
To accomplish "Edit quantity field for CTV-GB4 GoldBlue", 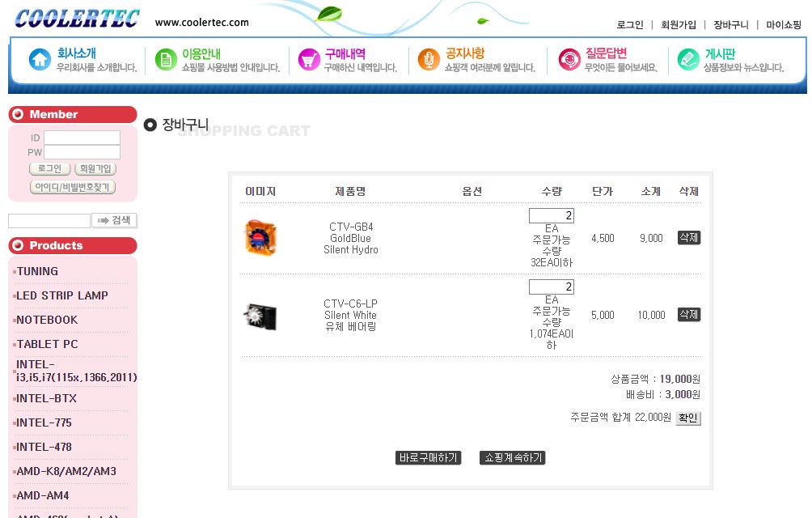I will tap(551, 215).
